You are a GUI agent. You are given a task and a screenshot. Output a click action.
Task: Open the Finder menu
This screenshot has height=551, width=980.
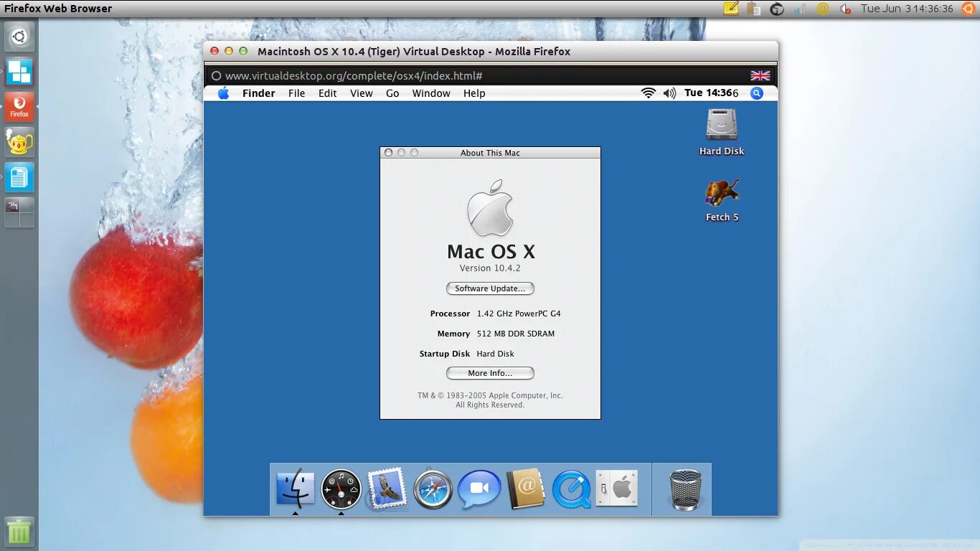pyautogui.click(x=259, y=93)
